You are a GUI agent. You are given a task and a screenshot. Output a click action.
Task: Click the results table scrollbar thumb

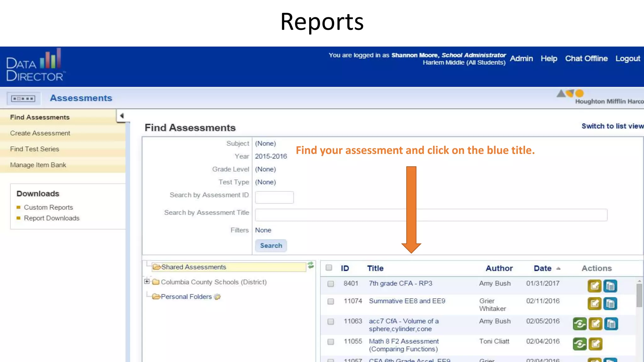[x=639, y=295]
